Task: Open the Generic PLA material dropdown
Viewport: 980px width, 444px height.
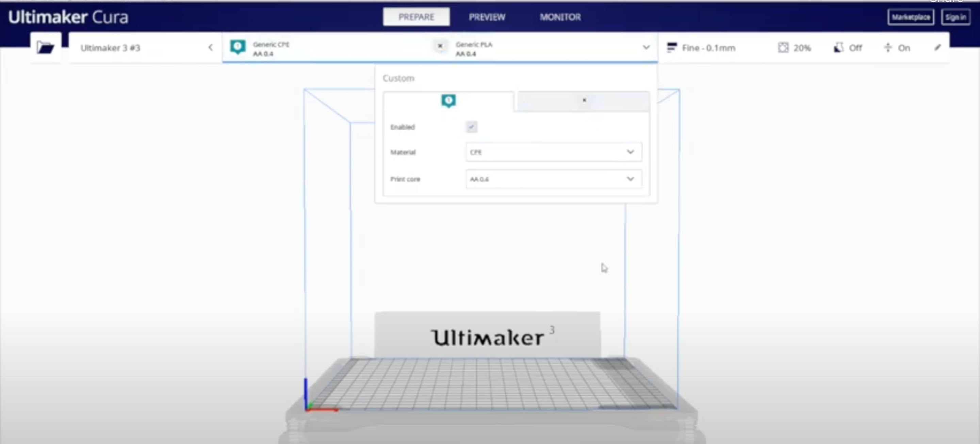Action: click(646, 48)
